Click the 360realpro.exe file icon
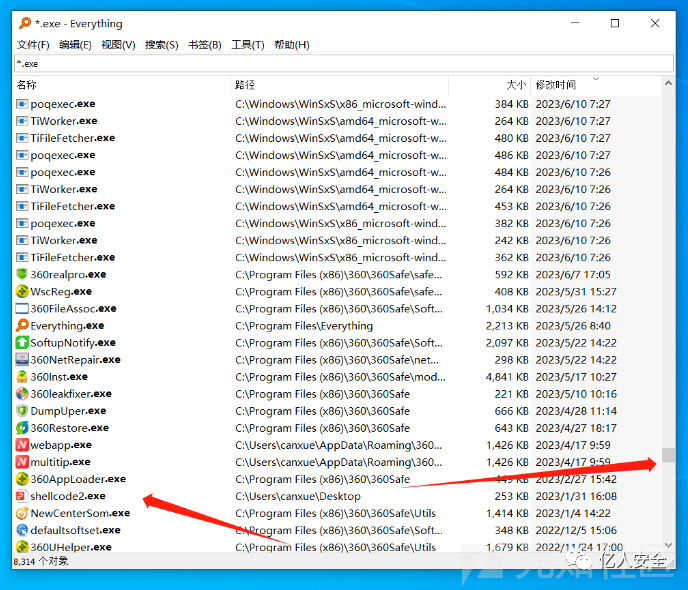This screenshot has width=688, height=590. click(x=22, y=274)
